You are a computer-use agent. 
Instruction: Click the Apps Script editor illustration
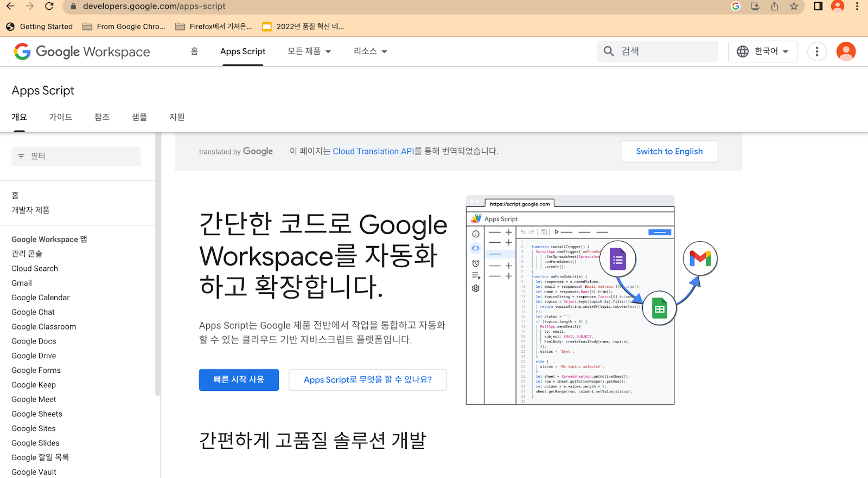(591, 300)
